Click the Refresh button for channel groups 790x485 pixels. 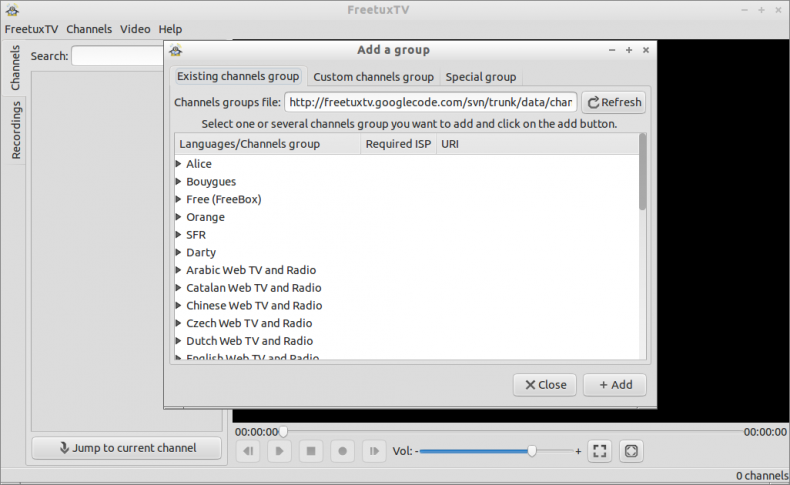coord(614,102)
